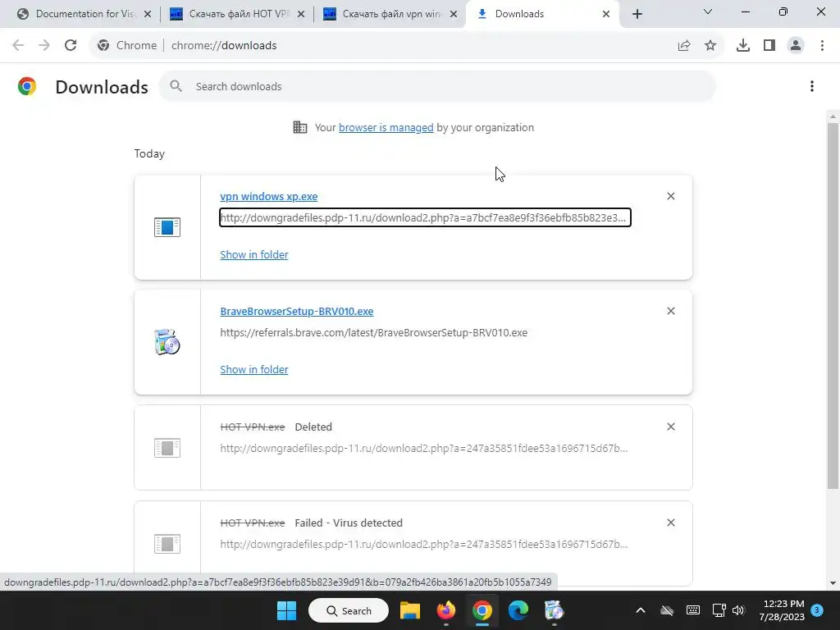Show vpn windows xp.exe in folder

point(254,254)
